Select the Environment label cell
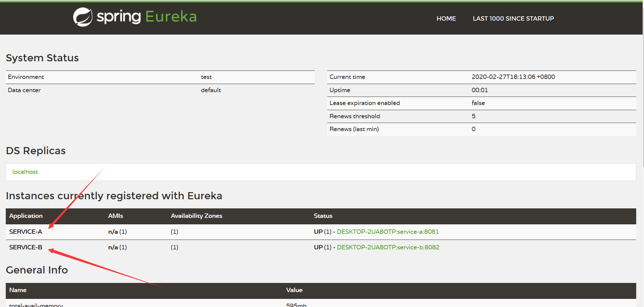644x307 pixels. point(26,77)
